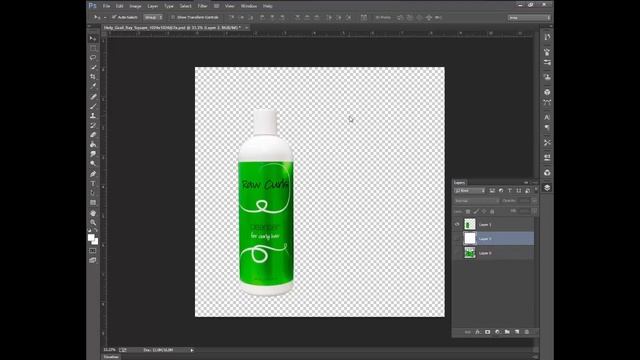The image size is (640, 360).
Task: Open the Layer menu
Action: point(153,6)
